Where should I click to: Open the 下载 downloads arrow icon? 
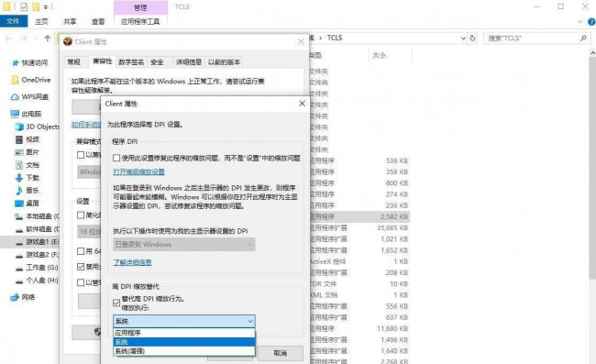click(x=19, y=178)
